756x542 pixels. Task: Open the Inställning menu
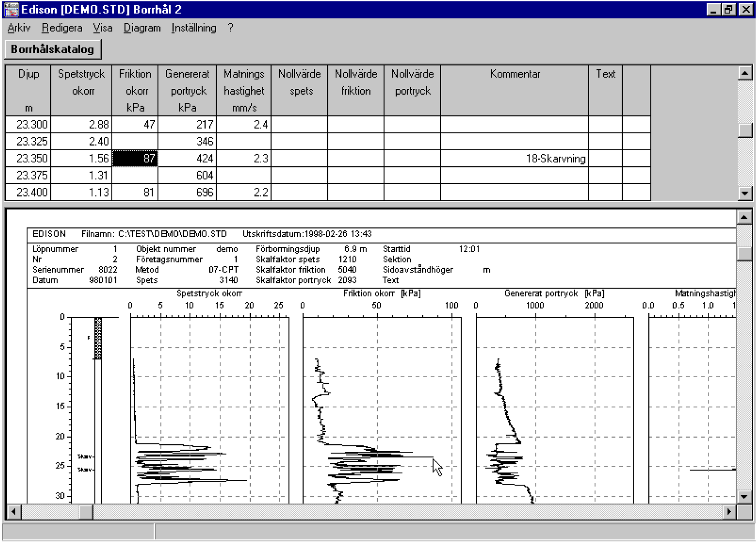pos(194,28)
